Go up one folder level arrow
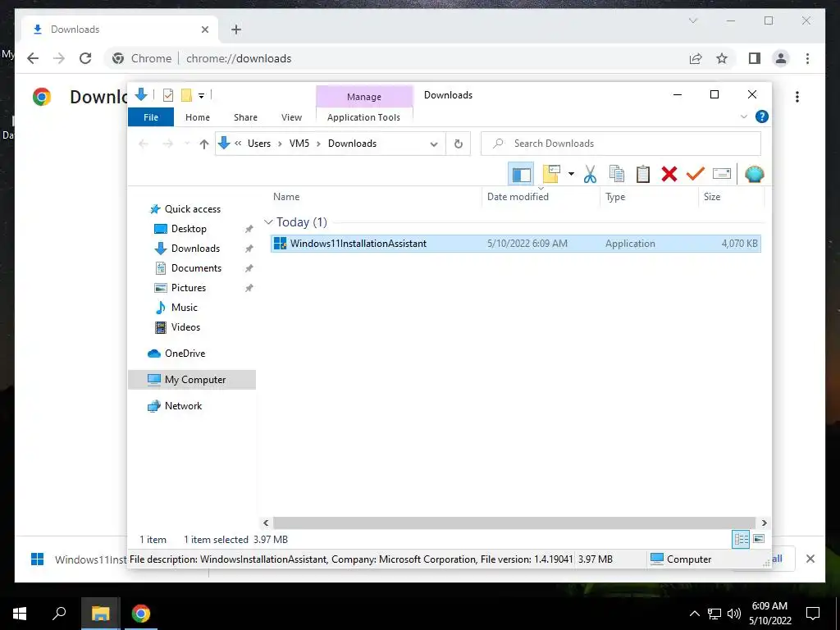This screenshot has width=840, height=630. pyautogui.click(x=203, y=144)
